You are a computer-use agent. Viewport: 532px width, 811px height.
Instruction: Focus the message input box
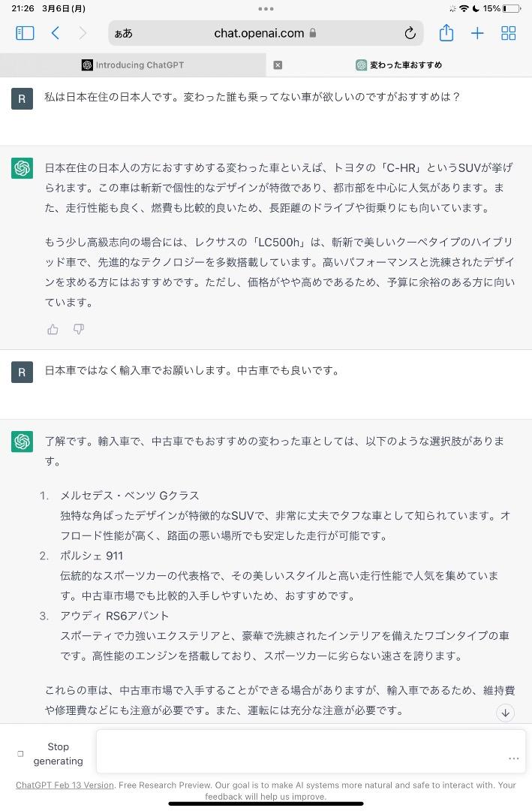click(x=310, y=750)
